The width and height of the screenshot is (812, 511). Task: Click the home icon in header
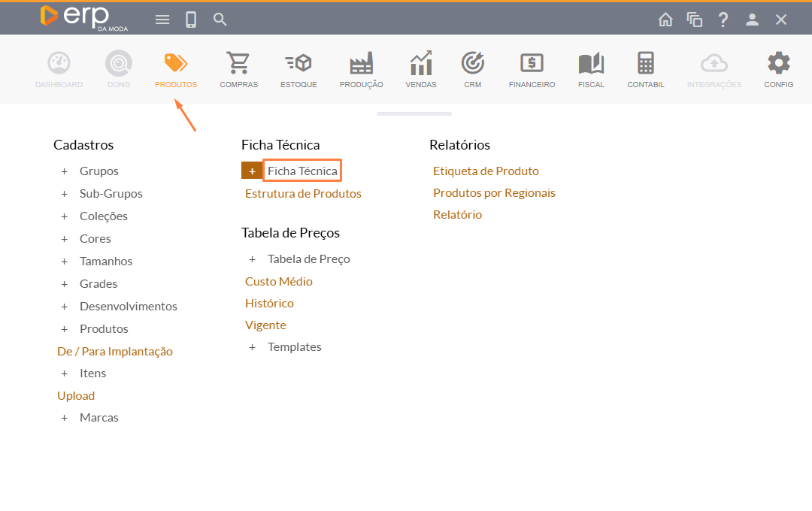pyautogui.click(x=665, y=20)
